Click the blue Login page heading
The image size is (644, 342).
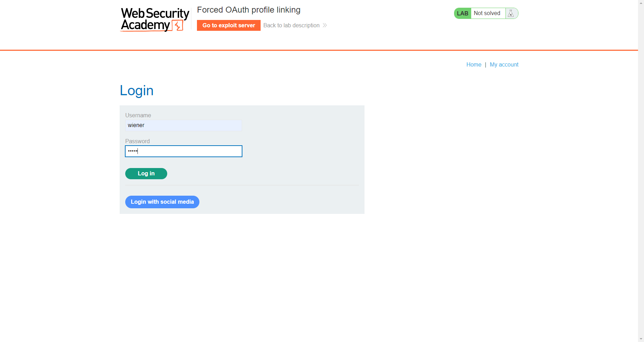click(x=136, y=90)
